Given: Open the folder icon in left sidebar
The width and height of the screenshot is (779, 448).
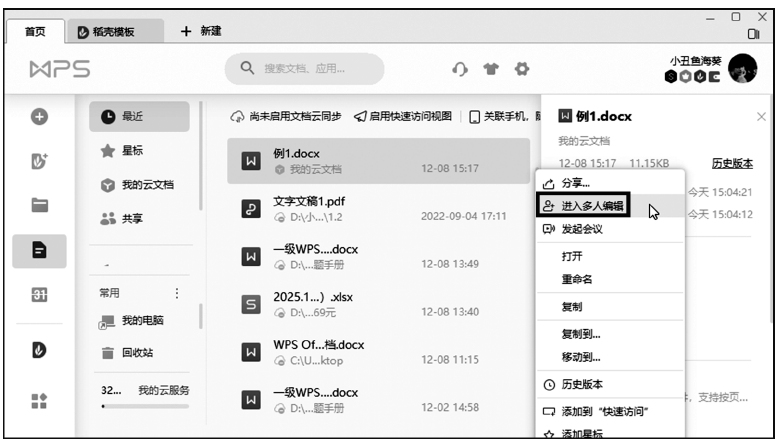Looking at the screenshot, I should pyautogui.click(x=40, y=205).
